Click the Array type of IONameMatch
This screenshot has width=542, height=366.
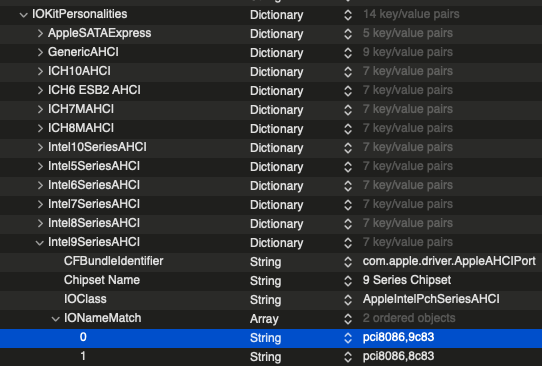pos(264,319)
